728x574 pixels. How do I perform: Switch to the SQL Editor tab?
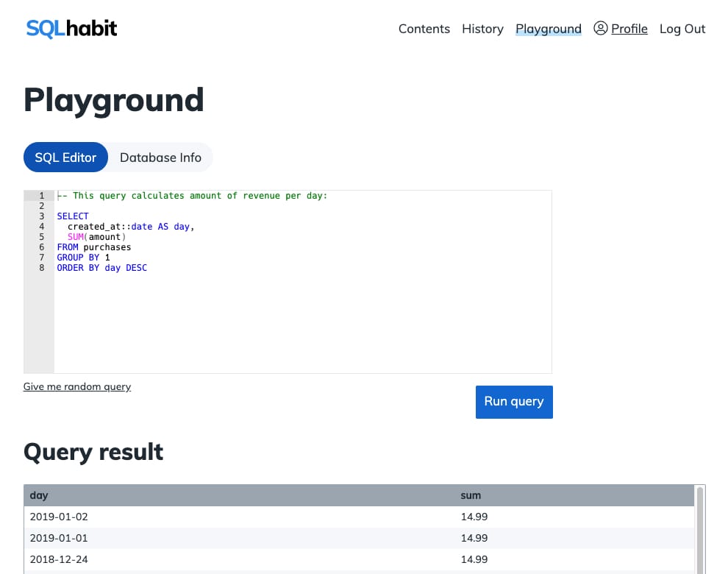click(x=65, y=157)
